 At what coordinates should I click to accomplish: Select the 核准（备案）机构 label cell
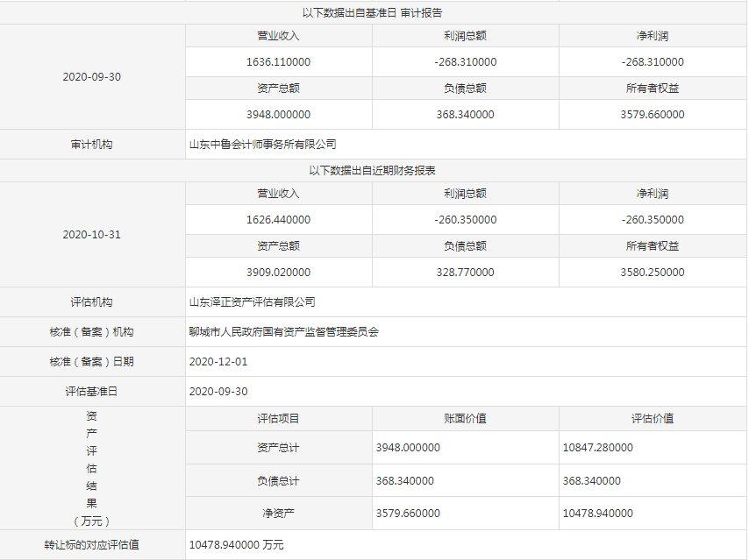point(92,332)
